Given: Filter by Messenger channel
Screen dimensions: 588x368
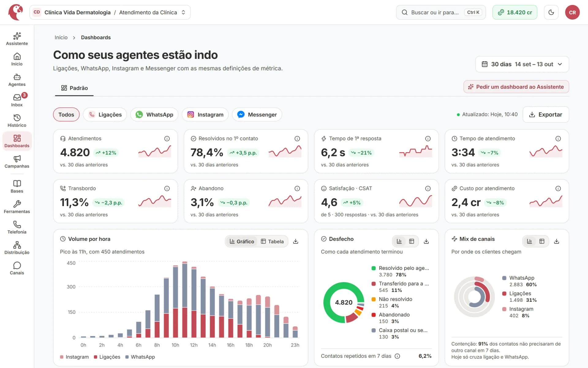Looking at the screenshot, I should coord(257,114).
